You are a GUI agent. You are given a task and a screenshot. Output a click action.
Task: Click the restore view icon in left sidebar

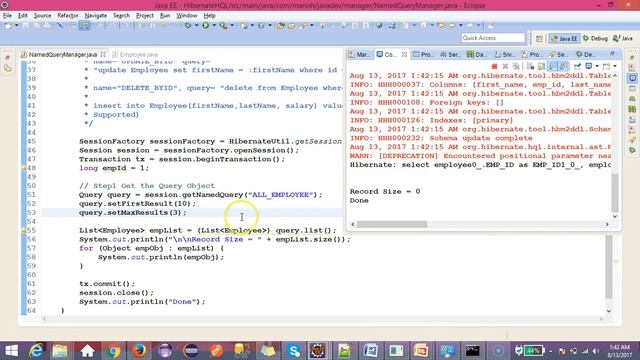[8, 58]
